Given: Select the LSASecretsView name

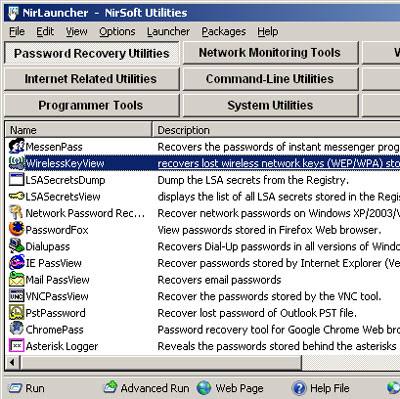Looking at the screenshot, I should (63, 197).
